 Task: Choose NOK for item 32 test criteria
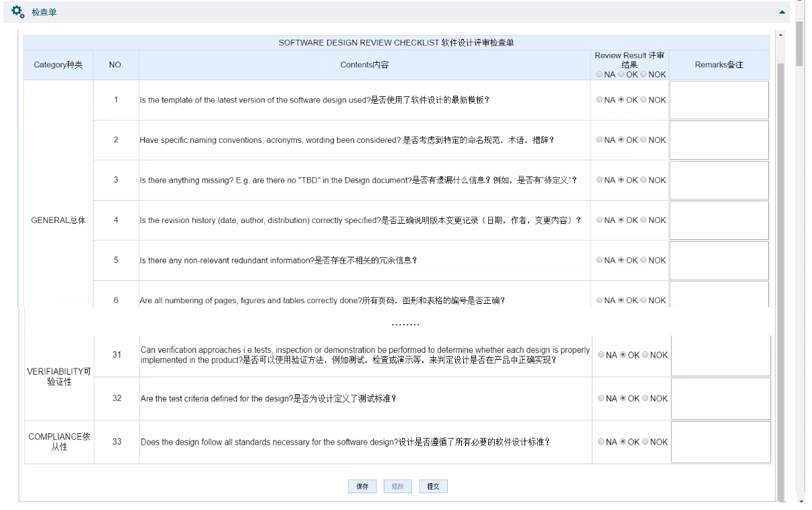645,398
